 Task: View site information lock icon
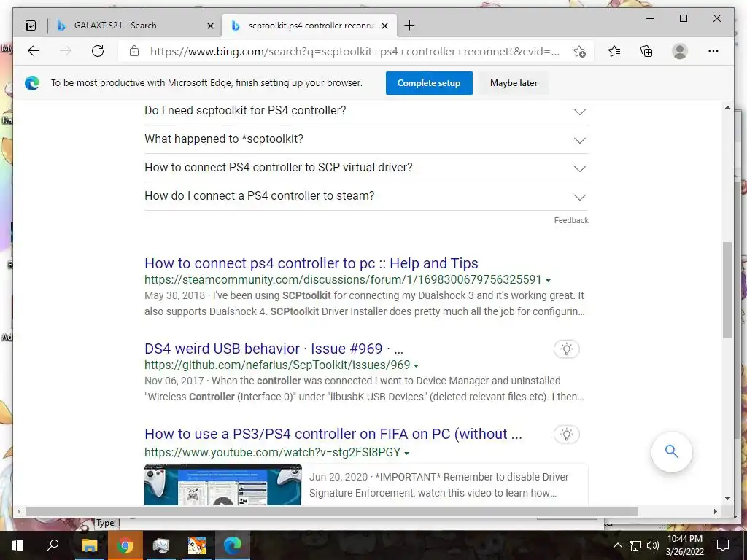134,51
